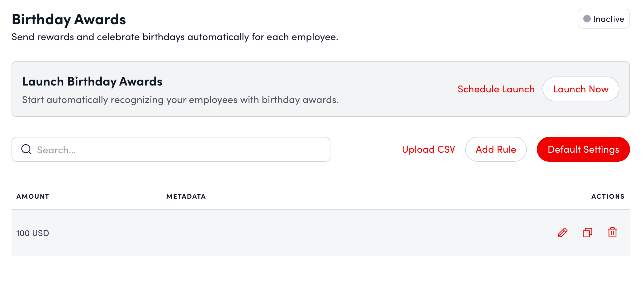Image resolution: width=644 pixels, height=283 pixels.
Task: Focus the Search text field
Action: (x=181, y=150)
